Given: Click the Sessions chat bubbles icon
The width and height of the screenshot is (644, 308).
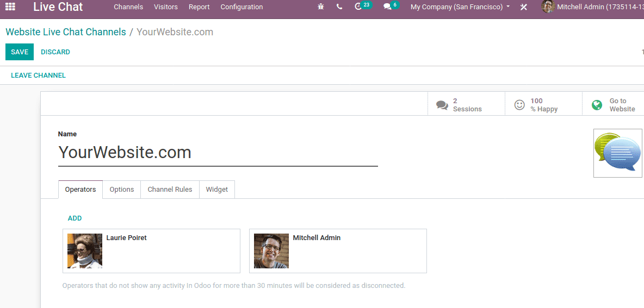Looking at the screenshot, I should coord(442,105).
